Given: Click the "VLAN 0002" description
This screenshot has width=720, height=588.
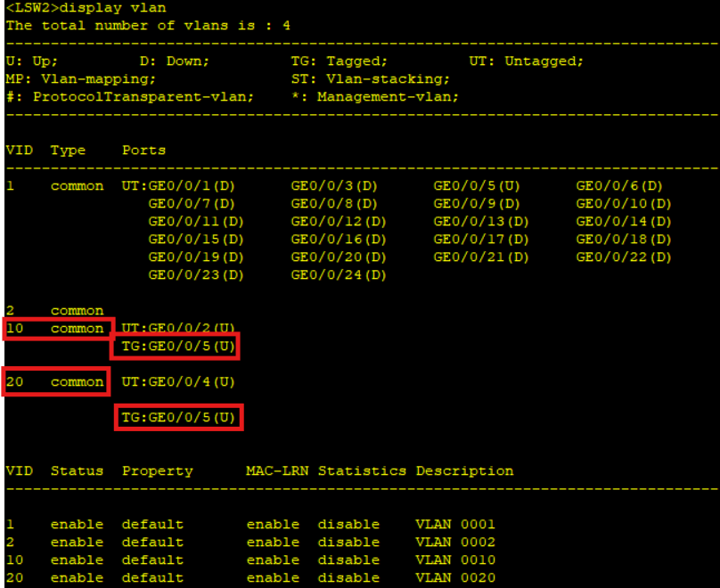Looking at the screenshot, I should [x=455, y=542].
